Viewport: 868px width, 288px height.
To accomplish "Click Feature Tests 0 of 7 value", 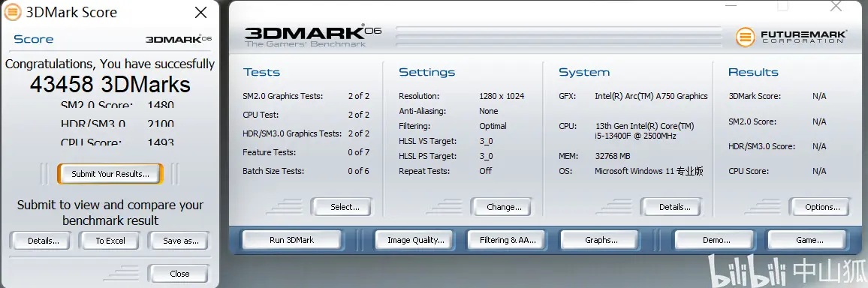I will (x=358, y=152).
